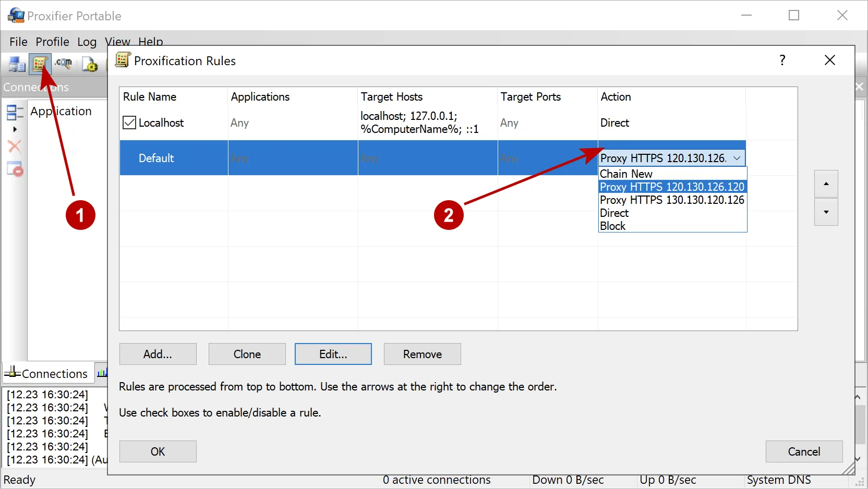Click the abort-connection window icon in sidebar
868x489 pixels.
[x=15, y=169]
